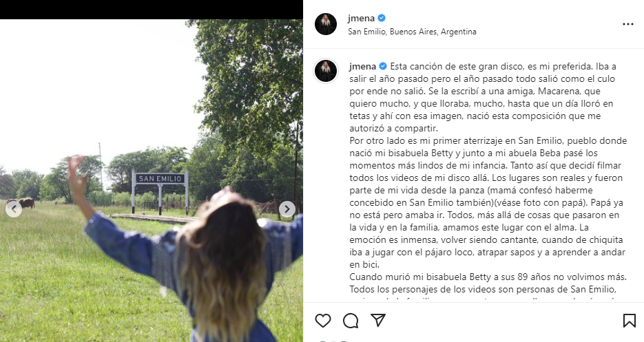Click the verified badge beside jmena in the header
644x342 pixels.
point(382,18)
